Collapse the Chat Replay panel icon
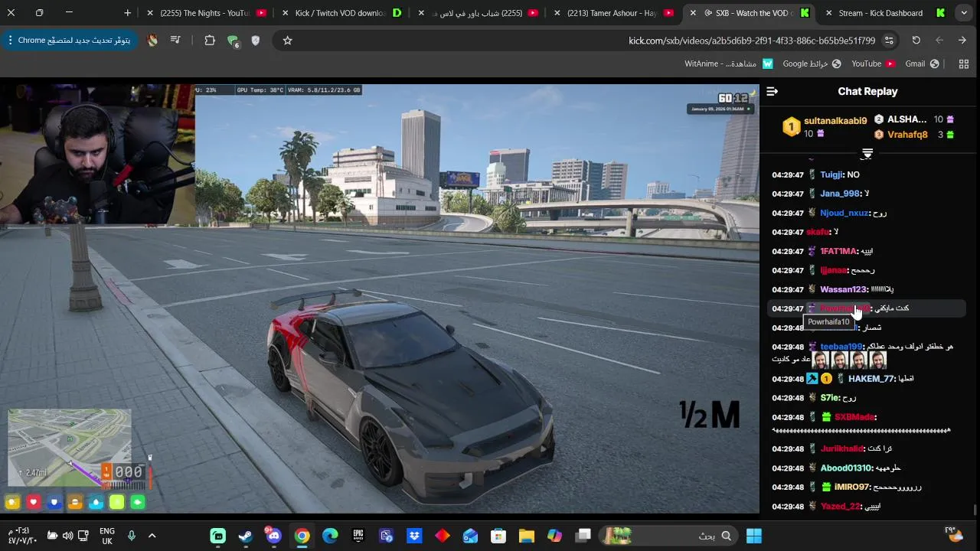This screenshot has height=551, width=980. (x=772, y=91)
